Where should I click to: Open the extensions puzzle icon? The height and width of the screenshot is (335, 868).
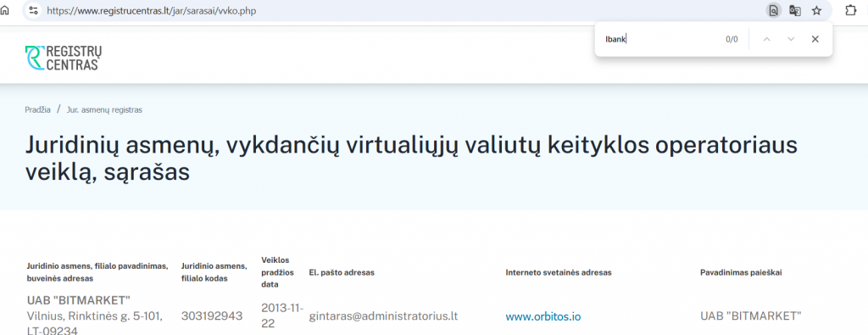(x=851, y=10)
